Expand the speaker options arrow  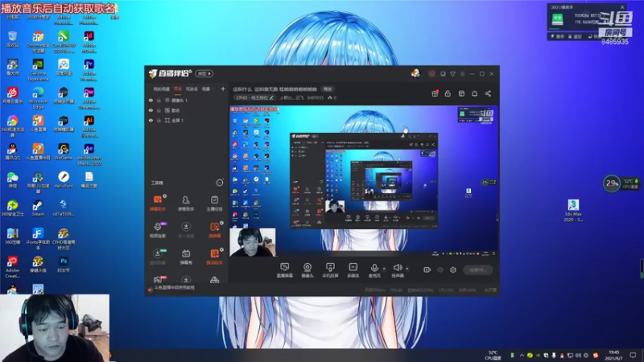tap(407, 269)
